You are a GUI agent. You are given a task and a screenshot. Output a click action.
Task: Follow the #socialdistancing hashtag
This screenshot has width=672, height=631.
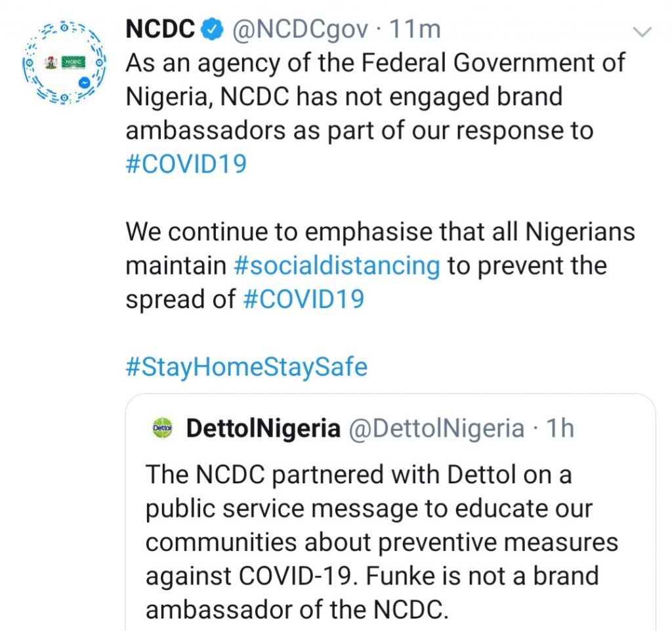(x=337, y=265)
